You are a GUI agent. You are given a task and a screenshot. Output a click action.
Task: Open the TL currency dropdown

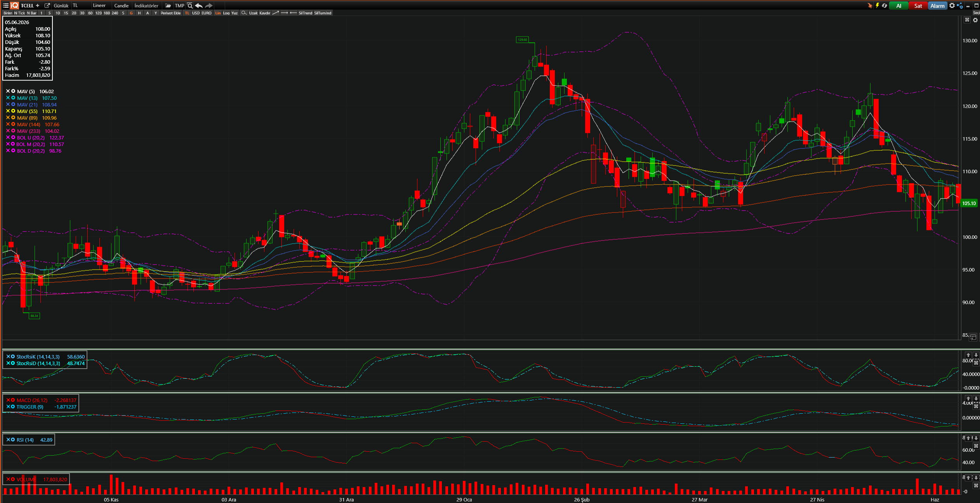pos(81,5)
